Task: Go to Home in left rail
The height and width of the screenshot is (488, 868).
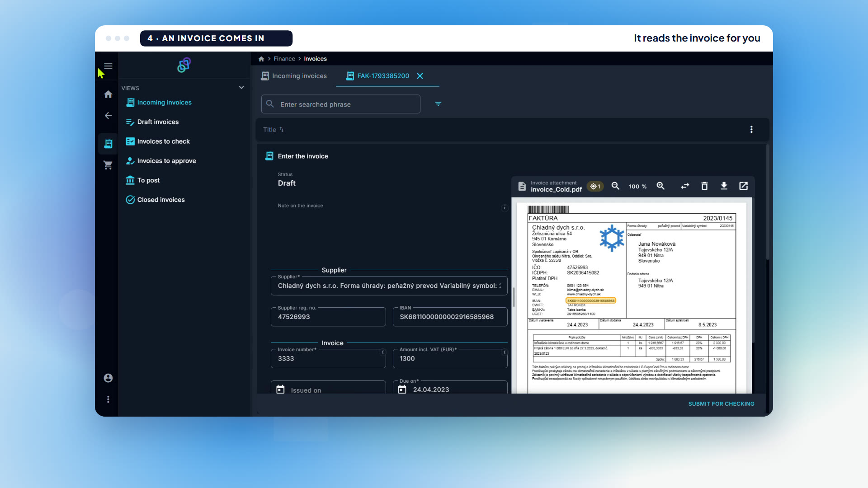Action: [x=108, y=94]
